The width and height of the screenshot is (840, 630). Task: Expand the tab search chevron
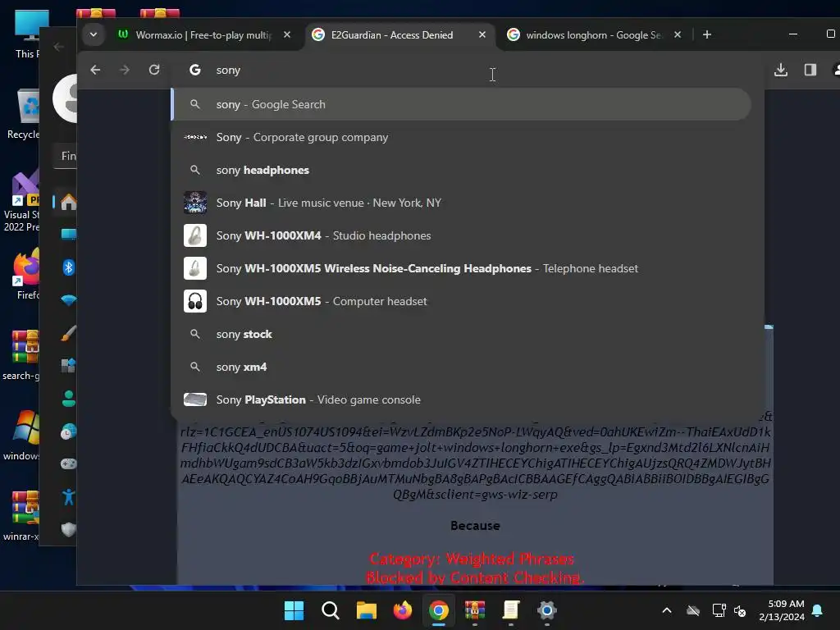click(x=94, y=34)
